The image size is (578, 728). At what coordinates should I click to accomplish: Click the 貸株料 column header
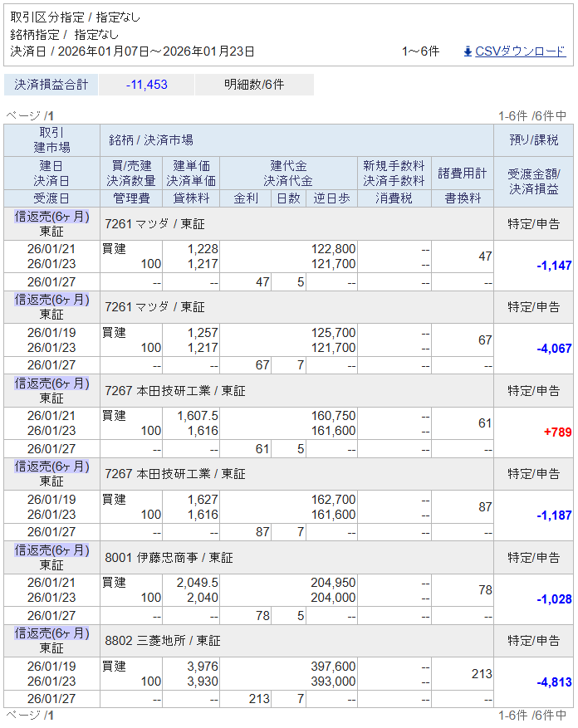pyautogui.click(x=192, y=198)
